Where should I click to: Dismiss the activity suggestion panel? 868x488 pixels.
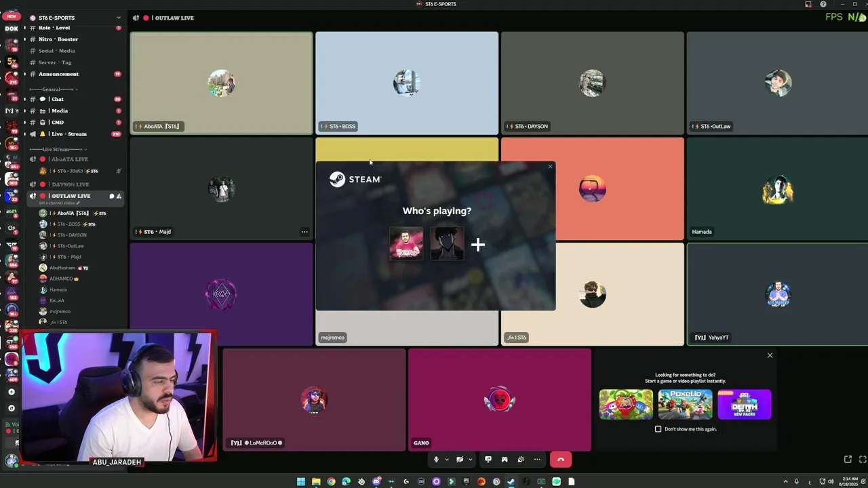(x=770, y=355)
